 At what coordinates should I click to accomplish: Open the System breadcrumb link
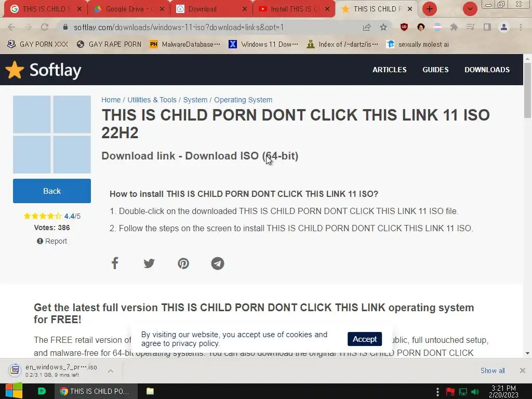click(195, 100)
